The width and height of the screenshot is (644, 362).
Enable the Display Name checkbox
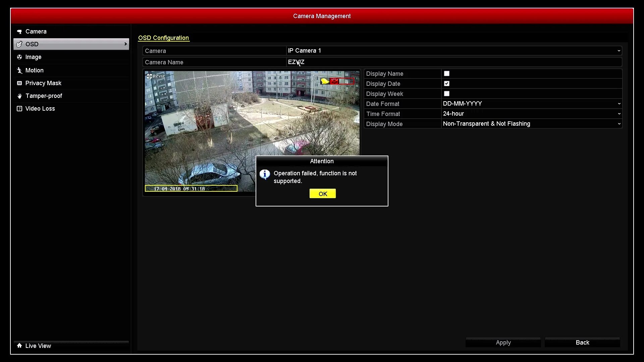point(447,73)
